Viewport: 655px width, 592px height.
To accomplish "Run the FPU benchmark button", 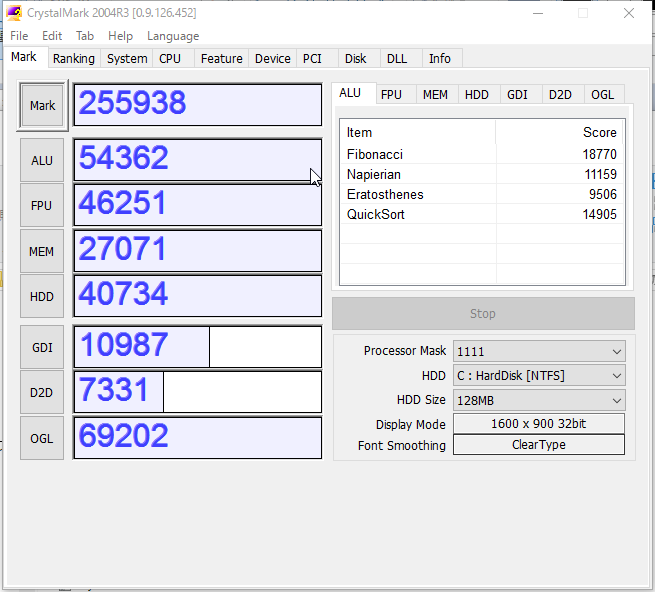I will [x=42, y=205].
